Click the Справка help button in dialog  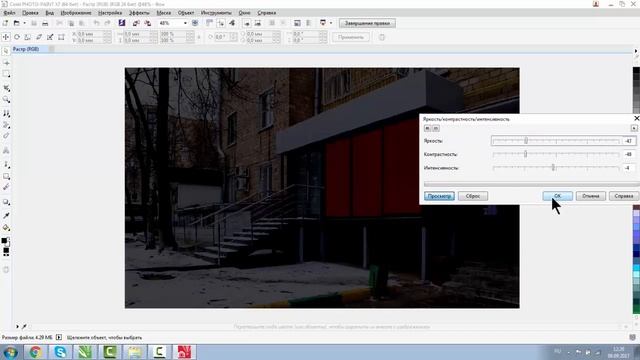pyautogui.click(x=624, y=196)
